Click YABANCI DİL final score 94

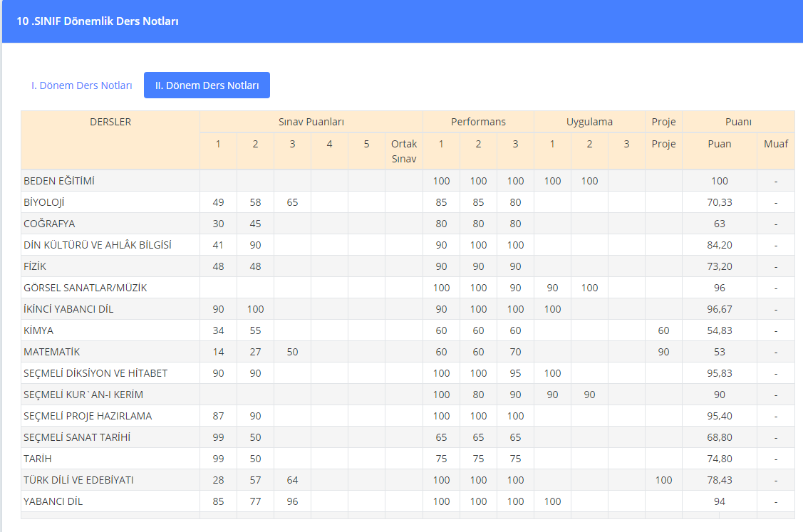[x=720, y=502]
